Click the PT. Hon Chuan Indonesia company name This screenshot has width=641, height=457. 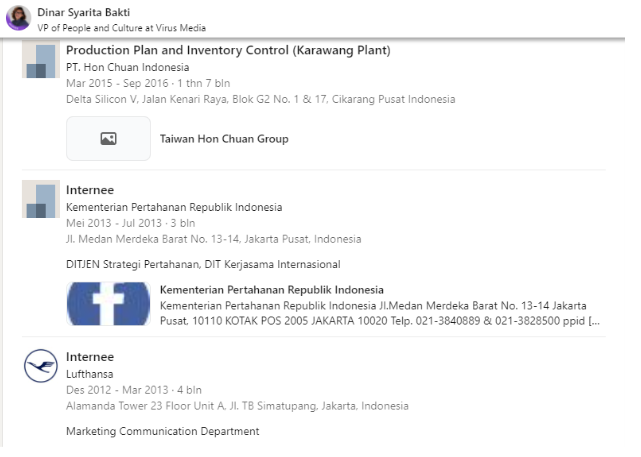[127, 67]
